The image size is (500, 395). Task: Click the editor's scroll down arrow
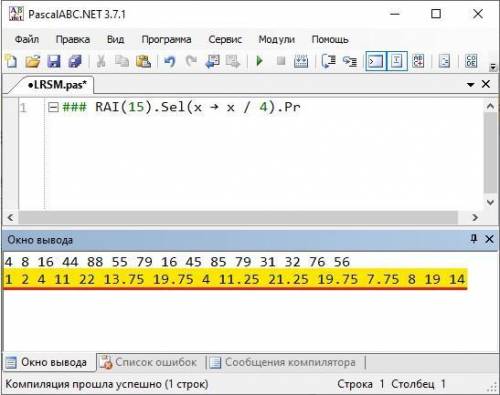[490, 202]
